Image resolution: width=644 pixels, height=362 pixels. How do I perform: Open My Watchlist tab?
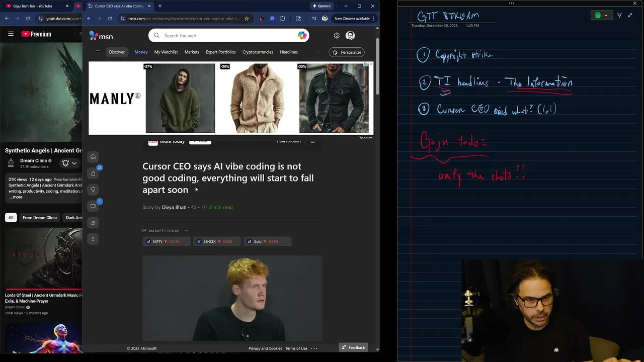[x=166, y=52]
